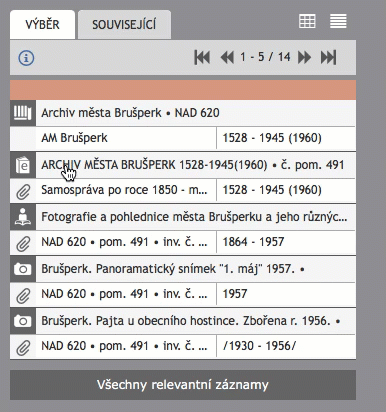Select the VÝBĚR tab
This screenshot has height=412, width=386.
coord(42,25)
